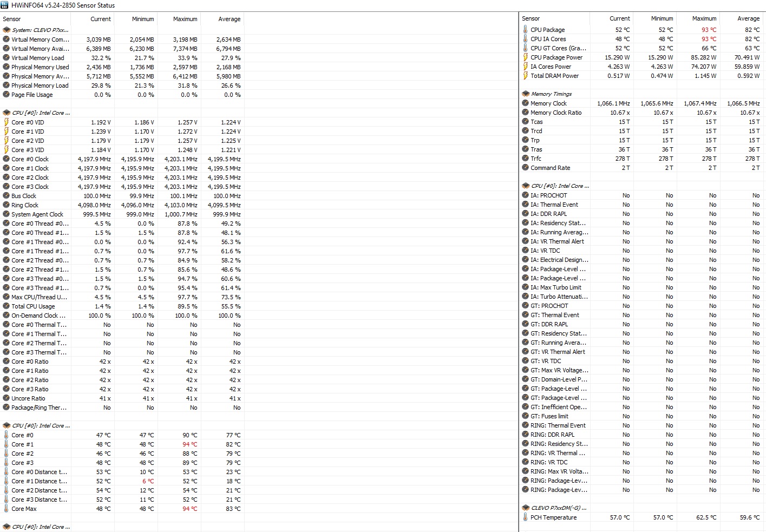Click the icon beside Total CPU Usage
766x532 pixels.
[x=6, y=306]
